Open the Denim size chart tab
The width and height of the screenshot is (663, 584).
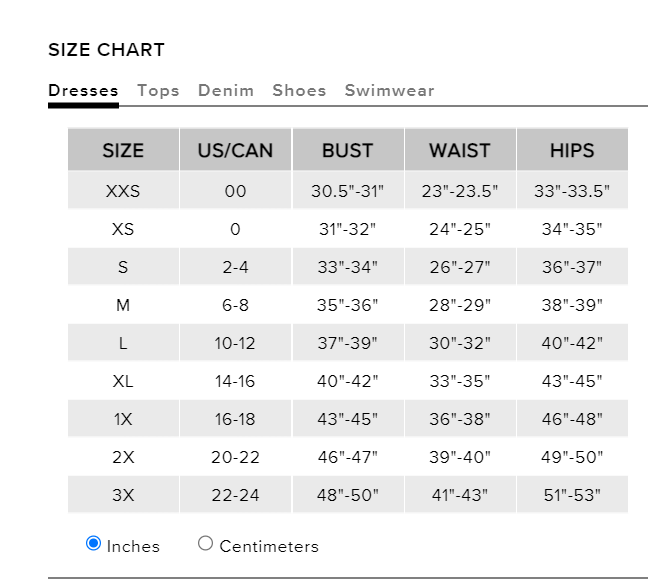pos(226,90)
